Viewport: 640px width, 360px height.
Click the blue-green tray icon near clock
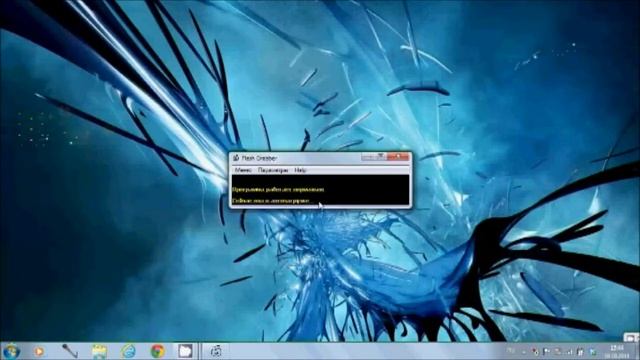[x=593, y=351]
